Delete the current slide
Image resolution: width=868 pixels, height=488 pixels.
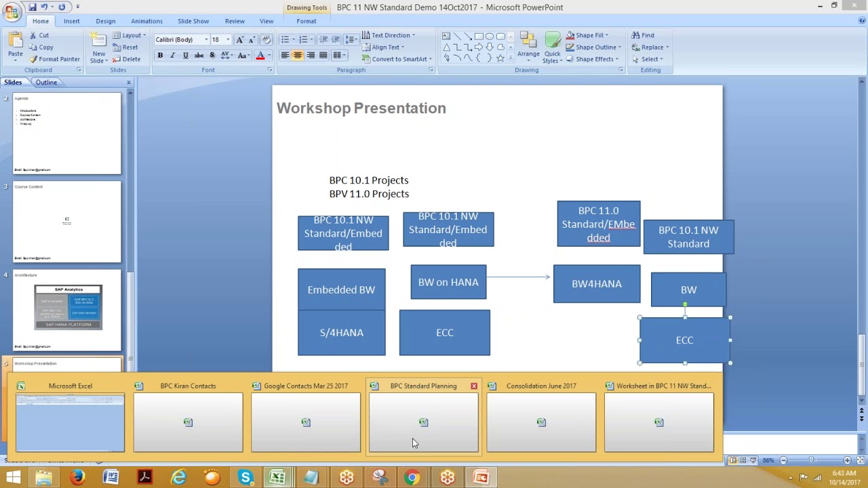pos(127,59)
